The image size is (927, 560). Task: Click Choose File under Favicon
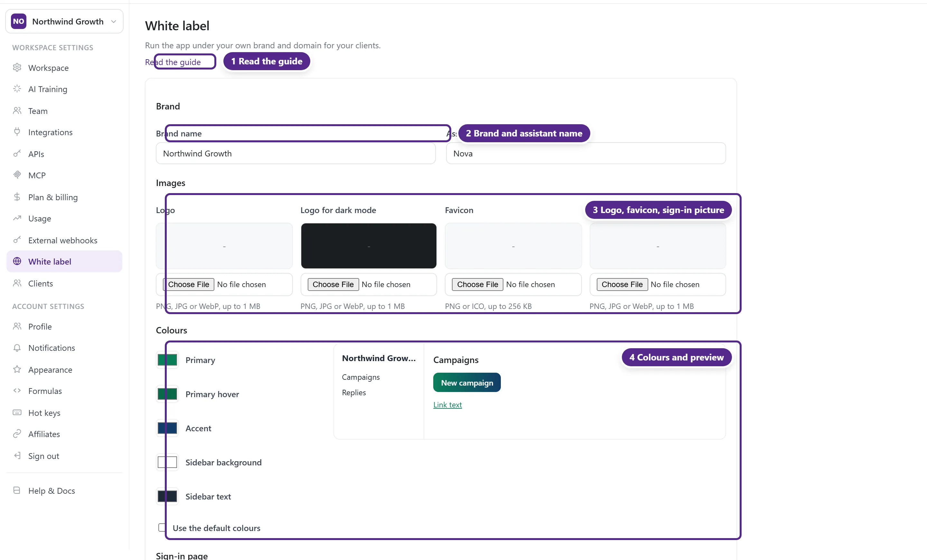tap(477, 284)
